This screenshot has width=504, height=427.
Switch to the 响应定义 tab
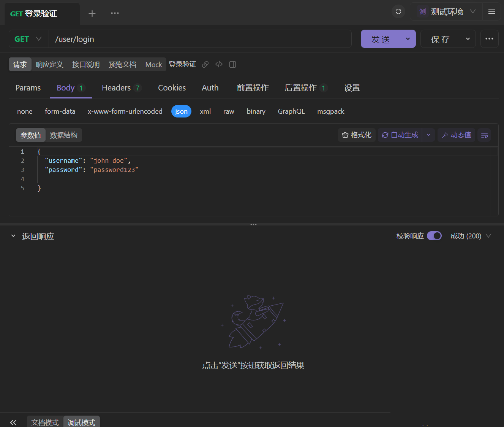point(49,65)
